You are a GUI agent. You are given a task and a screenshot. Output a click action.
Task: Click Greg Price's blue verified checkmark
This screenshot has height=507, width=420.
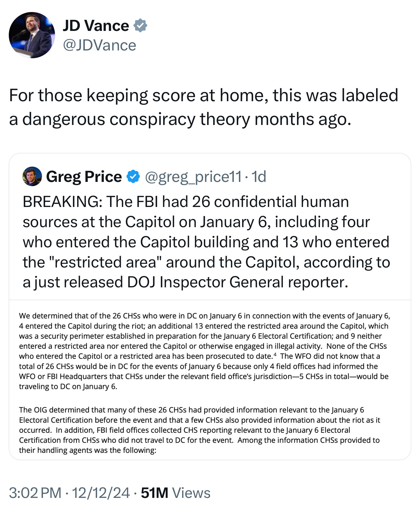point(133,176)
